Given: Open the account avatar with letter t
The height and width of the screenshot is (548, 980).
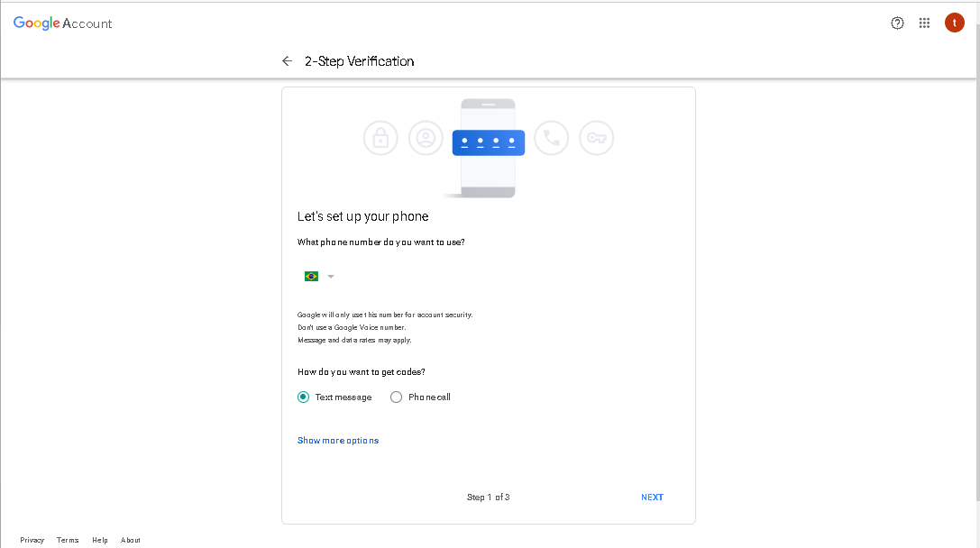Looking at the screenshot, I should 955,23.
